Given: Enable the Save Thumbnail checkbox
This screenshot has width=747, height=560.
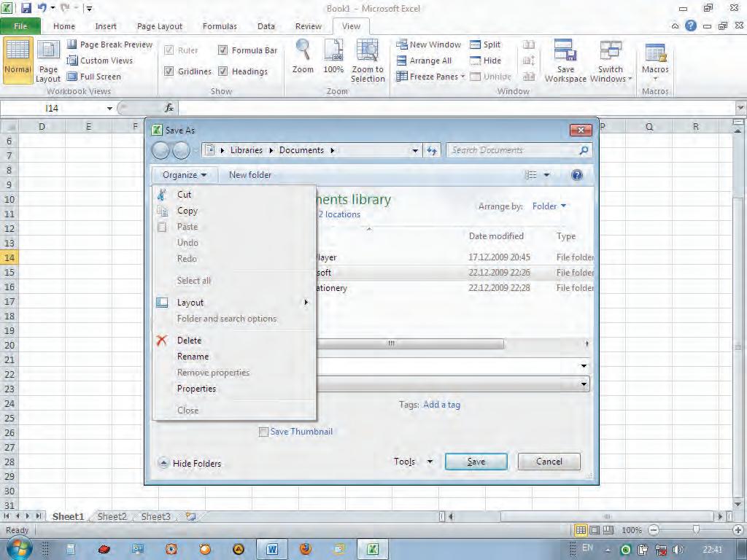Looking at the screenshot, I should click(x=263, y=432).
